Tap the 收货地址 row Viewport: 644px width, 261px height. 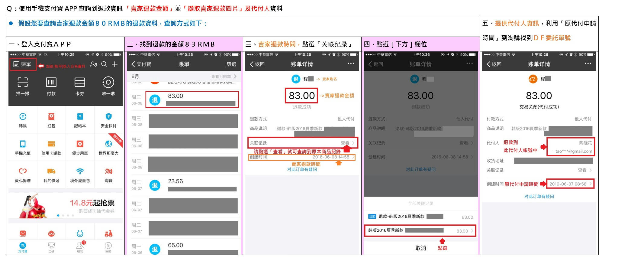pos(539,161)
